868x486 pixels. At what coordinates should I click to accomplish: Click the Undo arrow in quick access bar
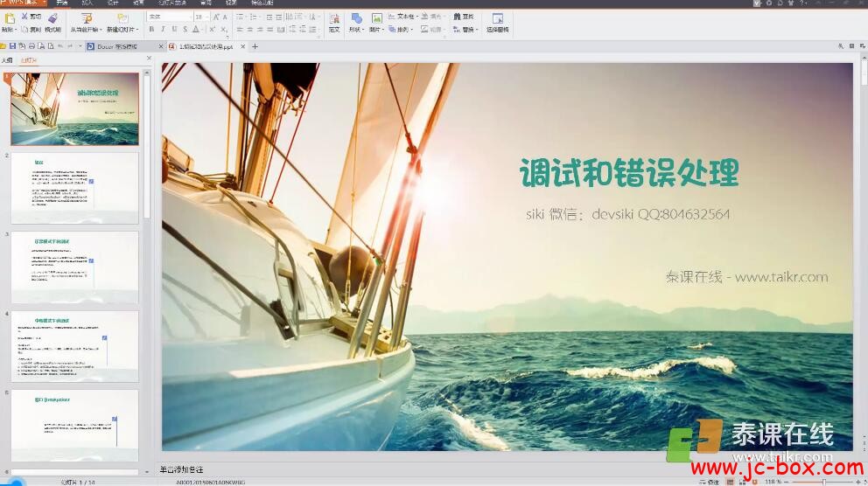coord(60,46)
